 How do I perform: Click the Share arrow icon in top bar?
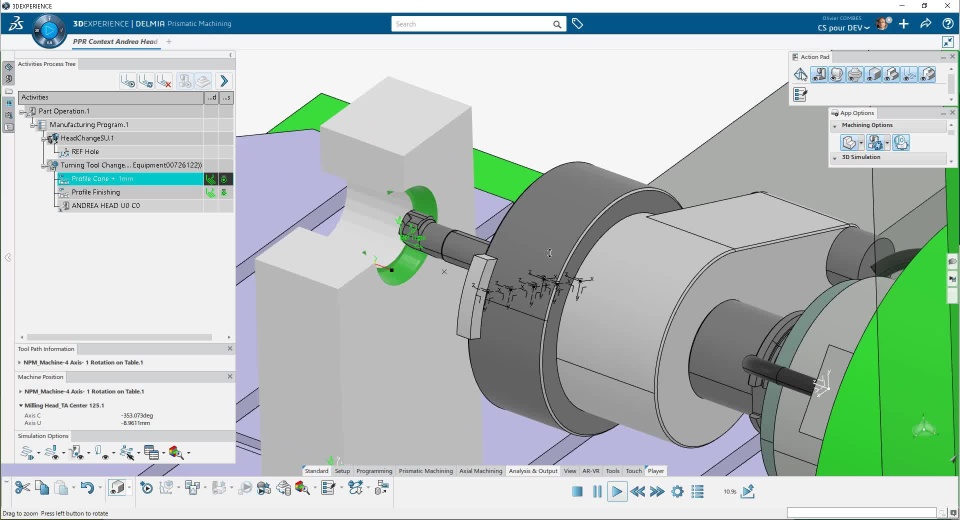coord(926,24)
